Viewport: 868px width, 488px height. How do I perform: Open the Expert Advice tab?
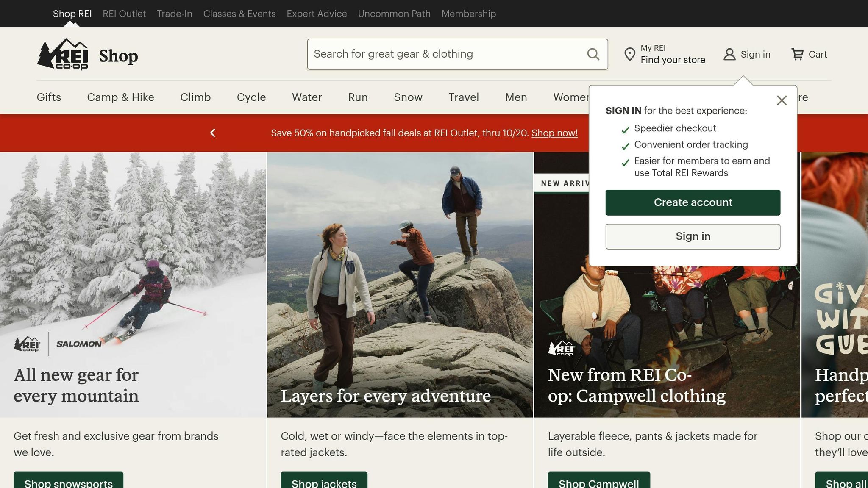(x=317, y=14)
